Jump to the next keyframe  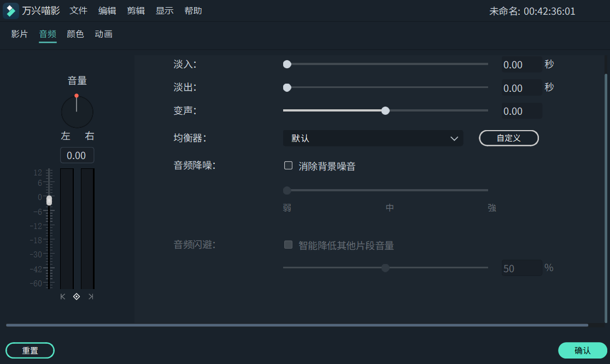point(91,296)
